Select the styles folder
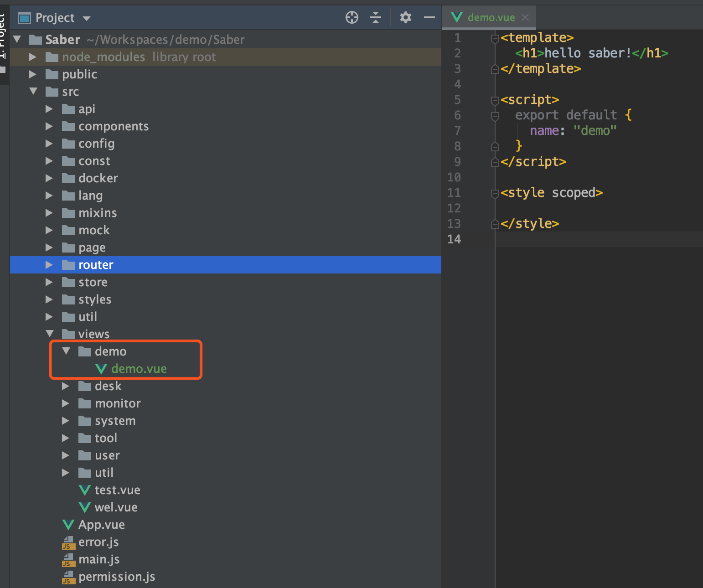Screen dimensions: 703x588 coord(226,299)
